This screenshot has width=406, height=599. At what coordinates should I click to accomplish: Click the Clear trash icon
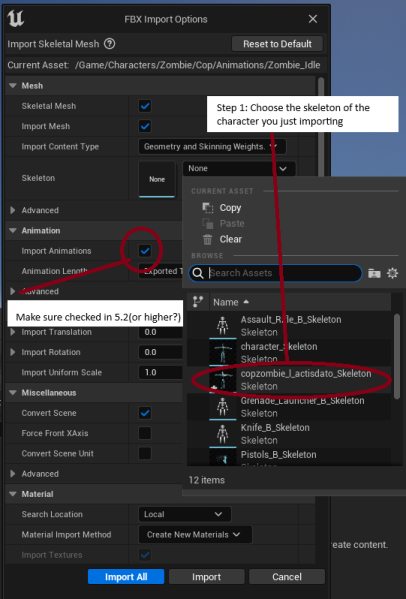[207, 240]
